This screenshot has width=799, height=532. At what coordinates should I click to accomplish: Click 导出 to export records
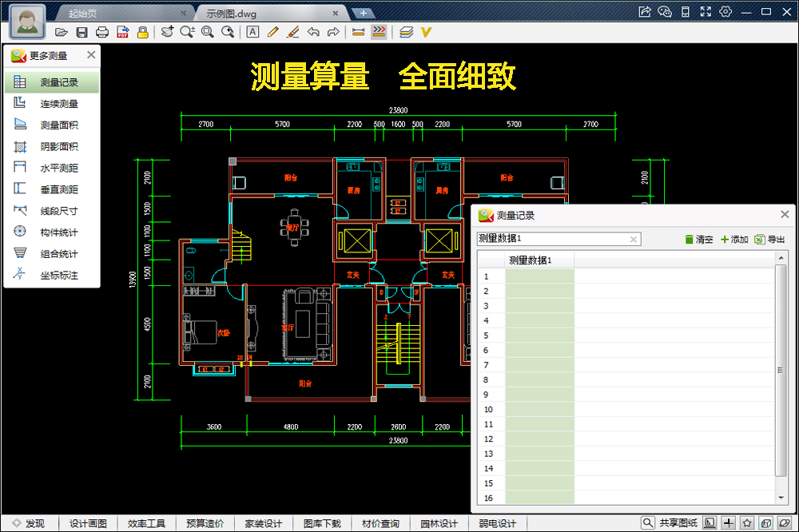(769, 239)
